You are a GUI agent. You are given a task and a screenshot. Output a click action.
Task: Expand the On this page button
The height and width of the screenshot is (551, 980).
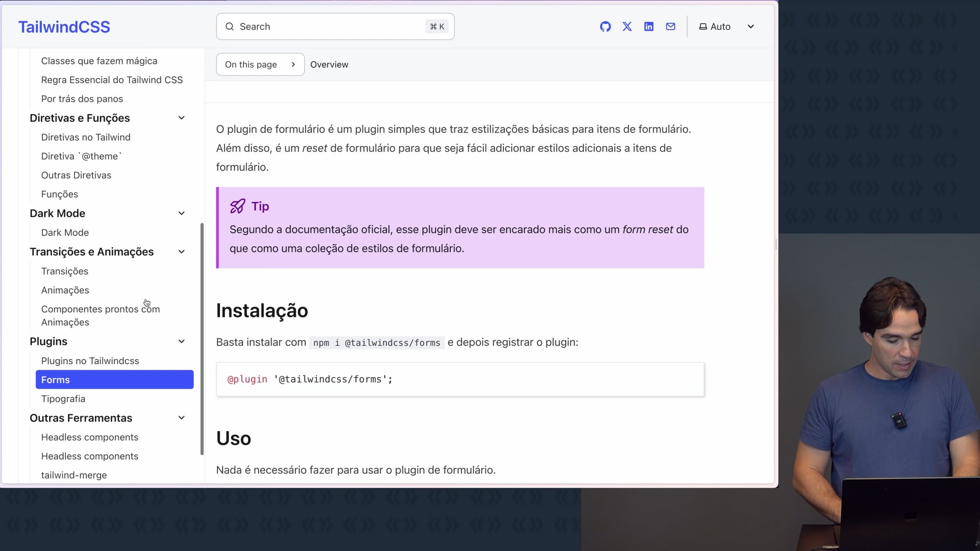click(x=260, y=64)
